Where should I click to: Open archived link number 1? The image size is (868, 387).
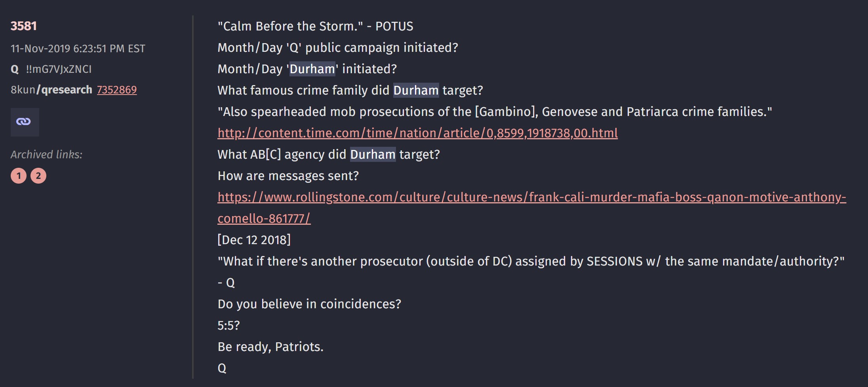[x=19, y=176]
